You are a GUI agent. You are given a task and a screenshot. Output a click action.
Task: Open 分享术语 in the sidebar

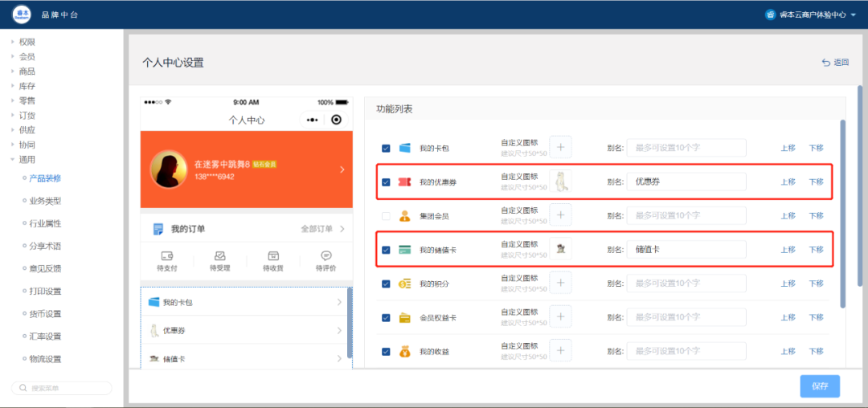point(45,246)
